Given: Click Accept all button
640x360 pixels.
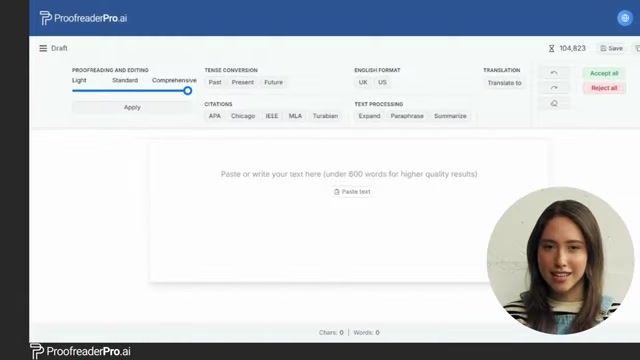Looking at the screenshot, I should tap(604, 73).
